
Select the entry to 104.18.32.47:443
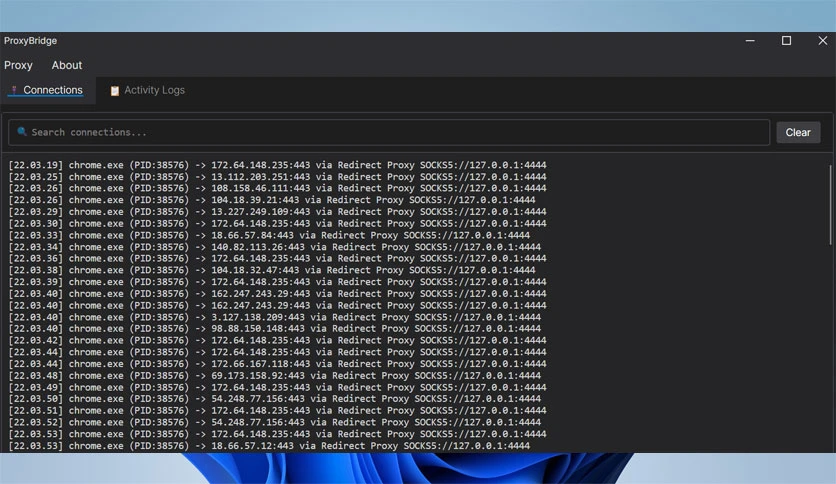[x=272, y=270]
